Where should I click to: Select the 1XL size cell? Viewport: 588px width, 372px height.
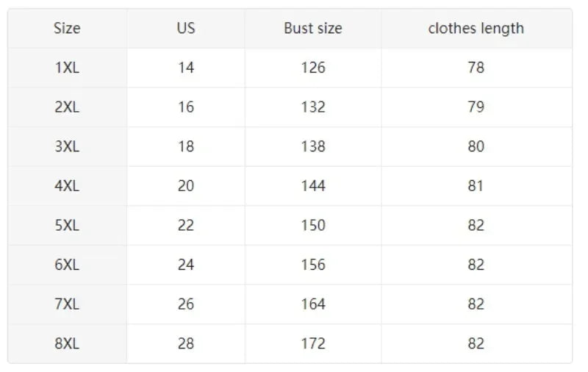pos(67,68)
